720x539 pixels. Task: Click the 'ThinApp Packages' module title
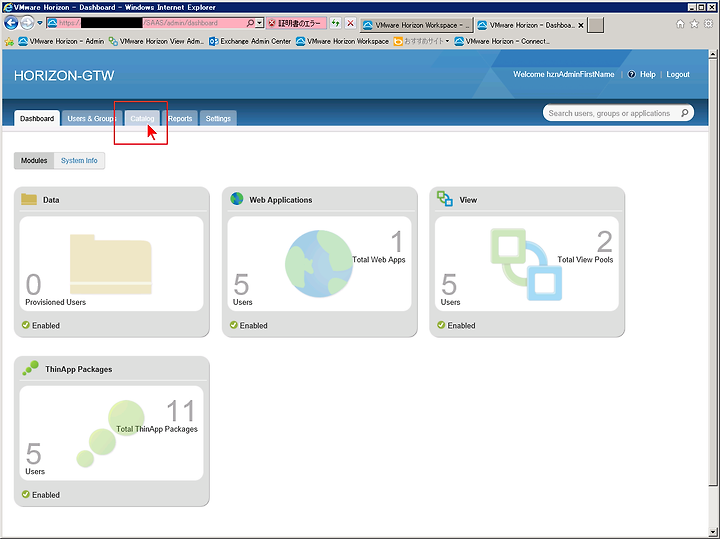point(79,369)
